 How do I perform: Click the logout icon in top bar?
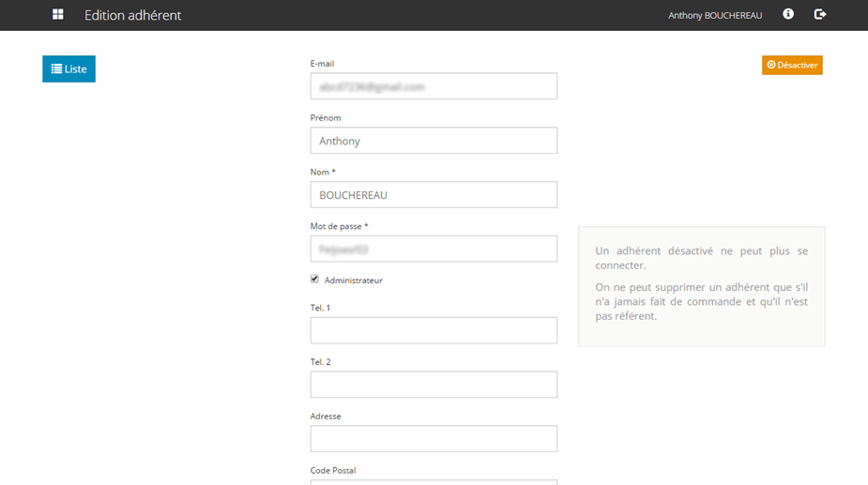(x=820, y=14)
